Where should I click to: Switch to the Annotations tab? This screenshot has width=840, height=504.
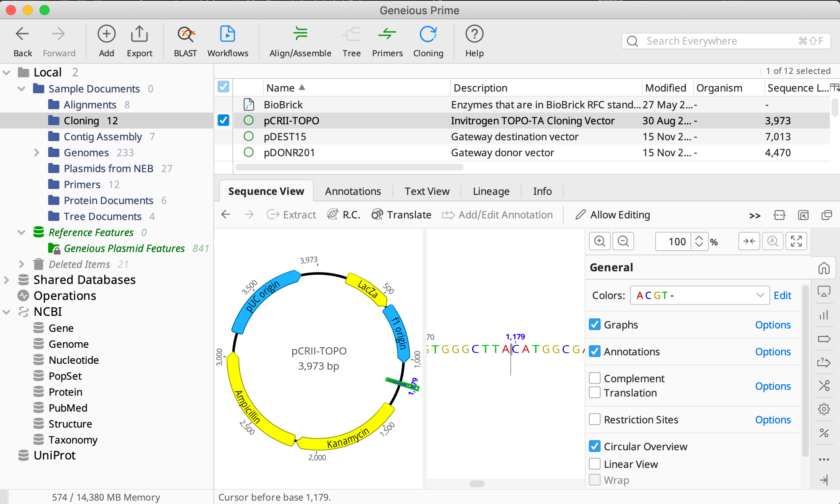pos(352,191)
